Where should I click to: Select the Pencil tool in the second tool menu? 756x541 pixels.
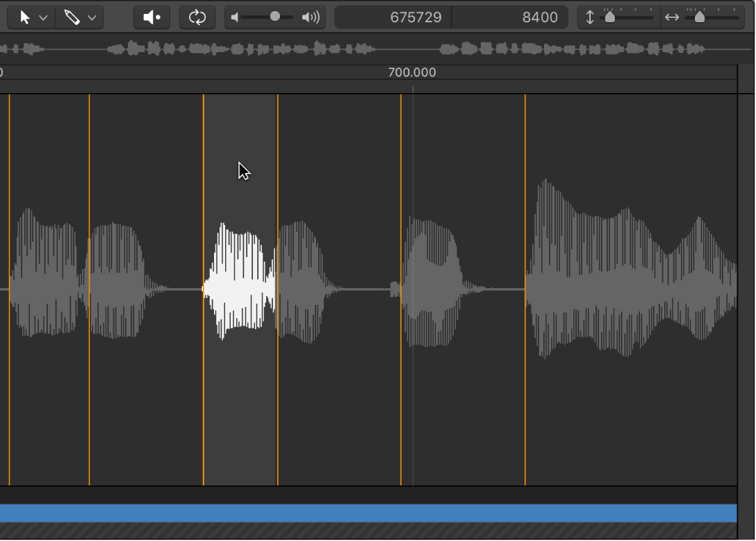[x=72, y=17]
